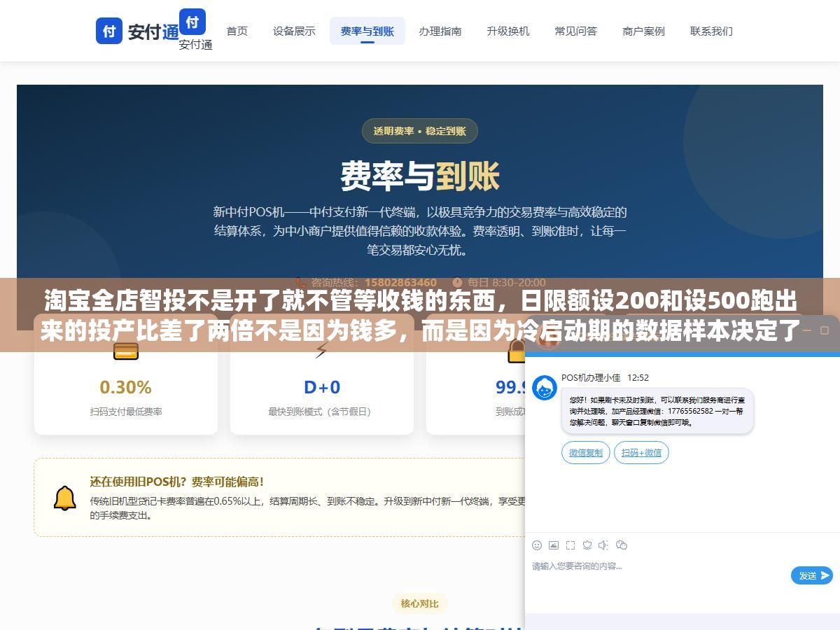Screen dimensions: 840x630
Task: Click the rating flower icon in chat toolbar
Action: [587, 545]
